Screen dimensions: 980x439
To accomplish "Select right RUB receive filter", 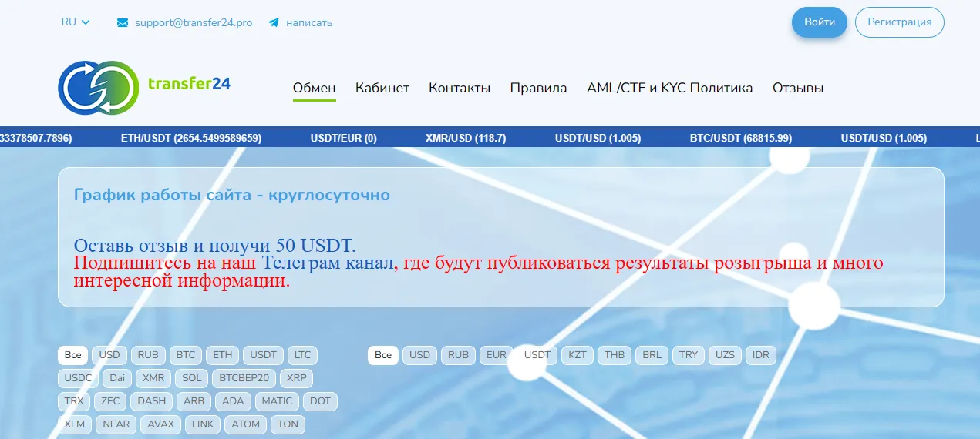I will click(x=458, y=355).
